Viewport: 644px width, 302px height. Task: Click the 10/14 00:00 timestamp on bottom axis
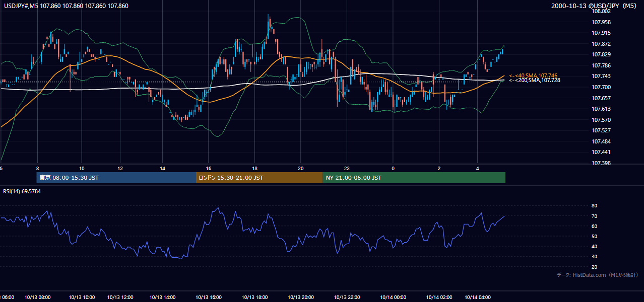(x=393, y=297)
